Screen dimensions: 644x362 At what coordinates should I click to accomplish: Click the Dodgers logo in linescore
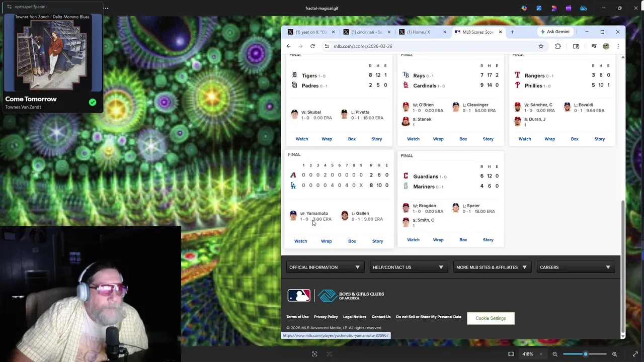(x=293, y=186)
